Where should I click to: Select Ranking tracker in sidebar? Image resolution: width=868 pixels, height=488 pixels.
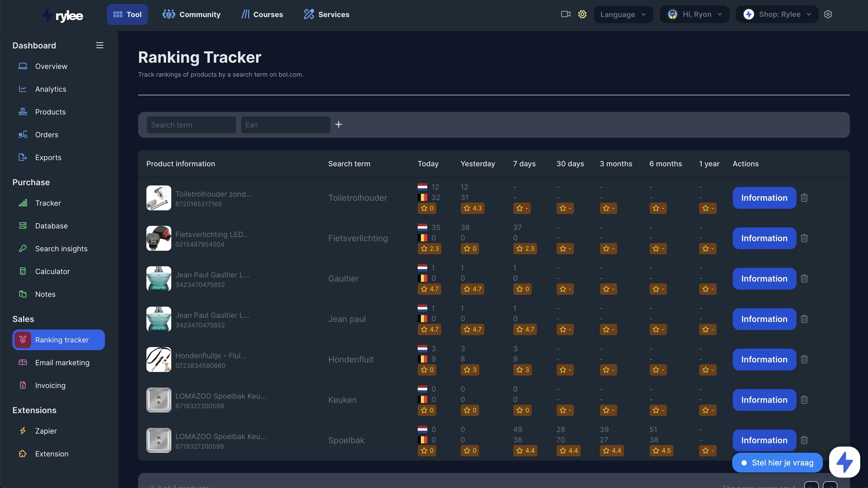coord(59,340)
